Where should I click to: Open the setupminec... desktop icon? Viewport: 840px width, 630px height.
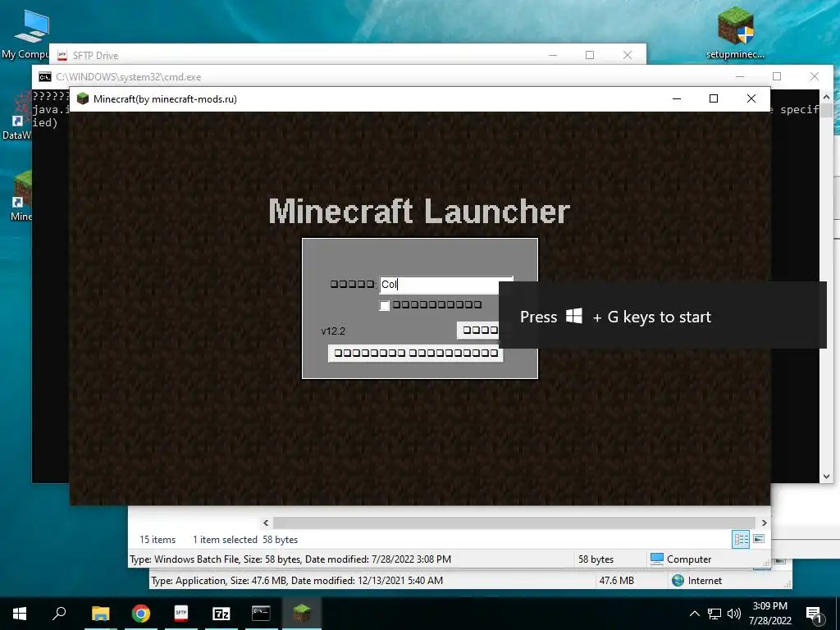(735, 32)
